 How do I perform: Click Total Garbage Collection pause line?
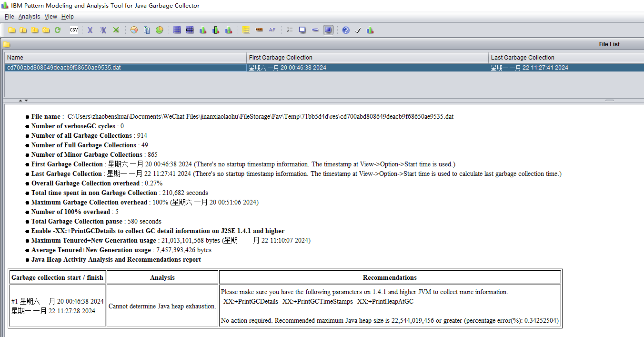pyautogui.click(x=96, y=221)
